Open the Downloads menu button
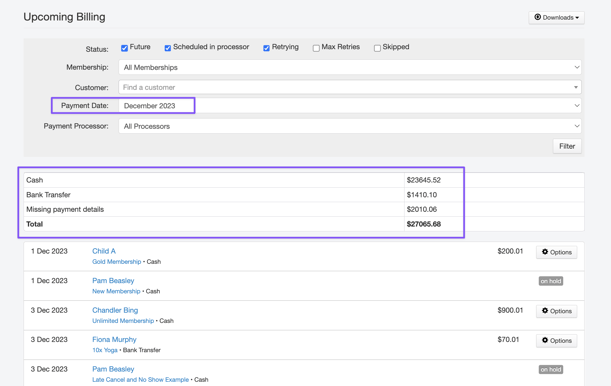 [556, 18]
